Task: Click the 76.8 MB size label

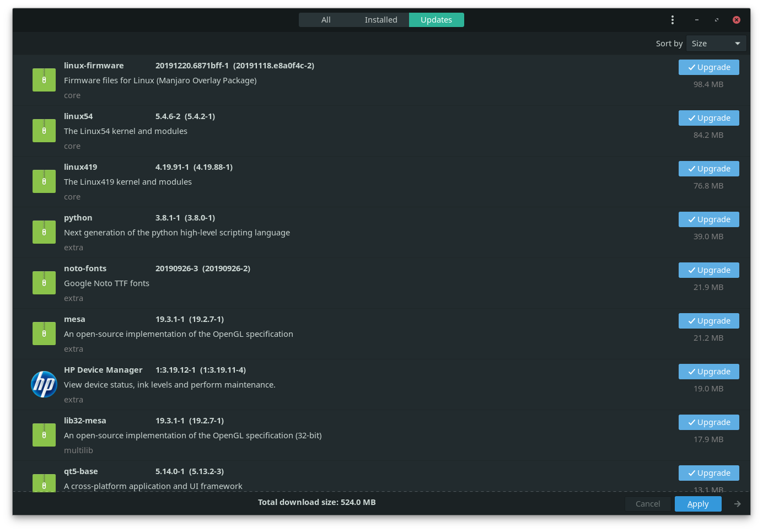Action: [708, 186]
